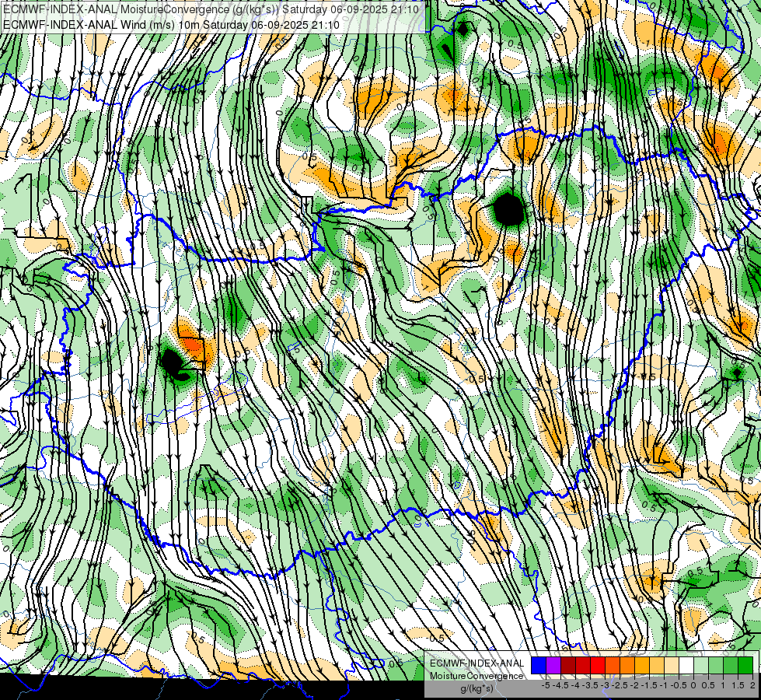Image resolution: width=761 pixels, height=700 pixels.
Task: Select the blue legend color swatch
Action: [x=539, y=666]
